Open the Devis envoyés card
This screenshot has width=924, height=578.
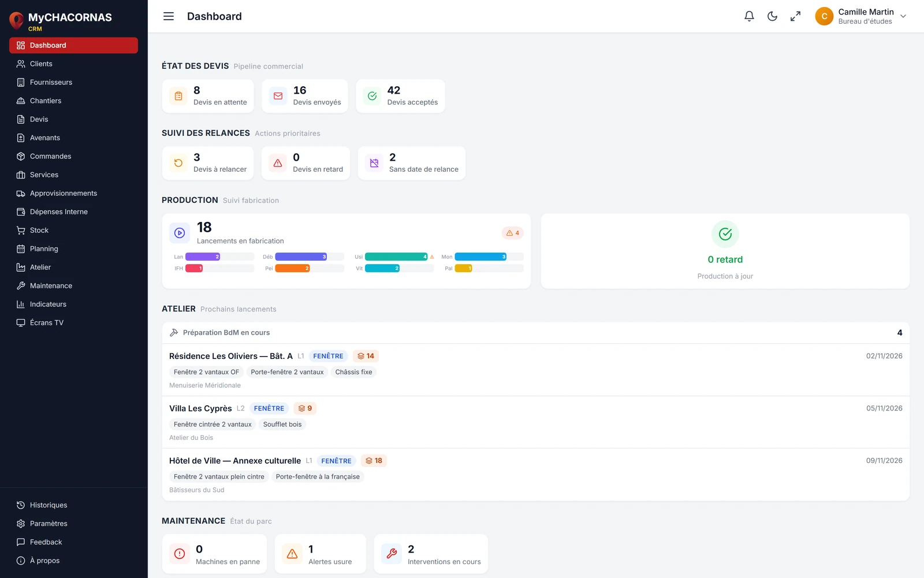[305, 96]
